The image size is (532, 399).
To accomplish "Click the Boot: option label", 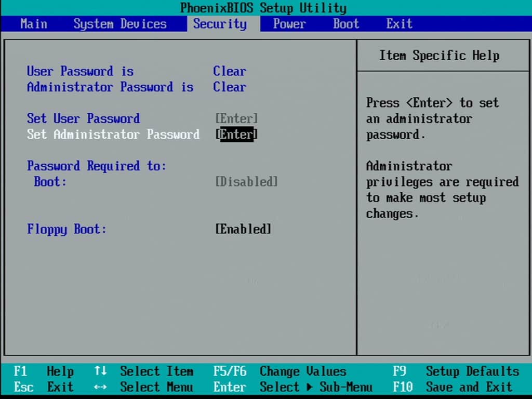I will coord(50,181).
